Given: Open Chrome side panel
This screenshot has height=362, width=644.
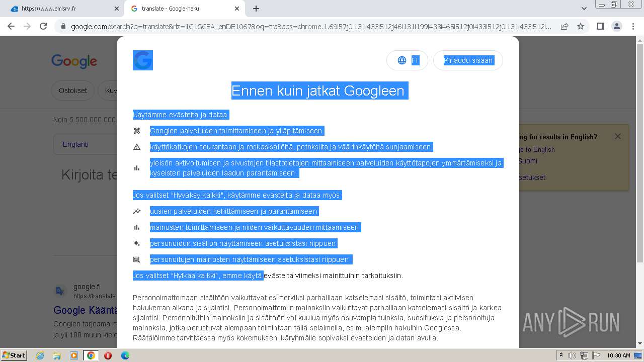Looking at the screenshot, I should (600, 26).
